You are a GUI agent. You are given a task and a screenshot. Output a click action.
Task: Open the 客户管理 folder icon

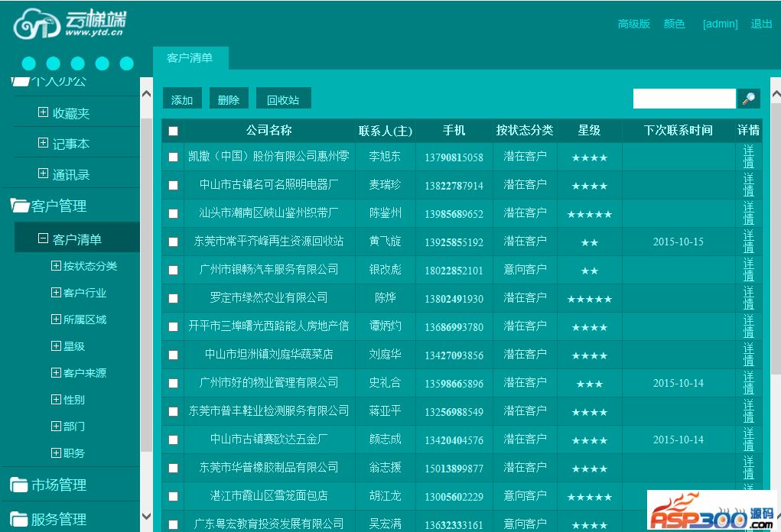coord(19,206)
